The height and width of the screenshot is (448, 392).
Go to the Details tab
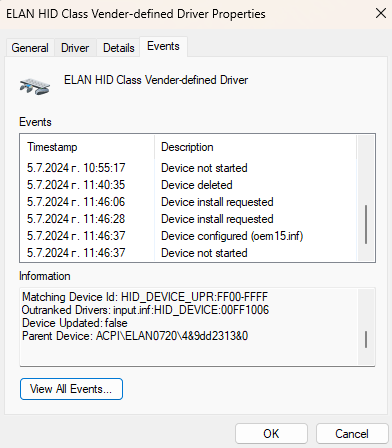(x=119, y=48)
